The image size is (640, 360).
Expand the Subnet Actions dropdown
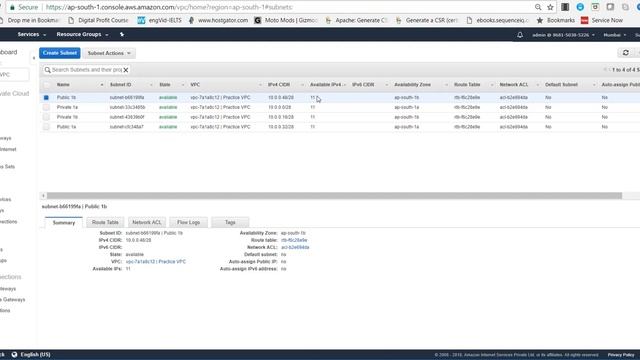[x=109, y=53]
